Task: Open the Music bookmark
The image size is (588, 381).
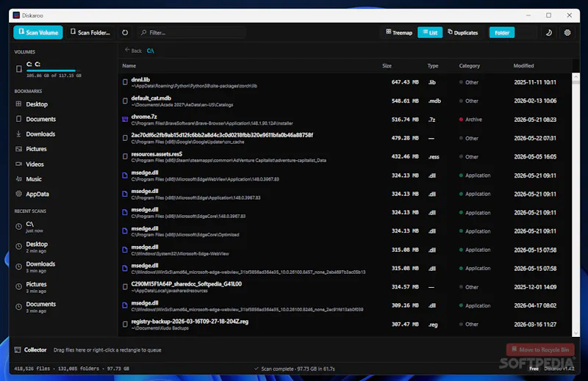Action: (33, 179)
